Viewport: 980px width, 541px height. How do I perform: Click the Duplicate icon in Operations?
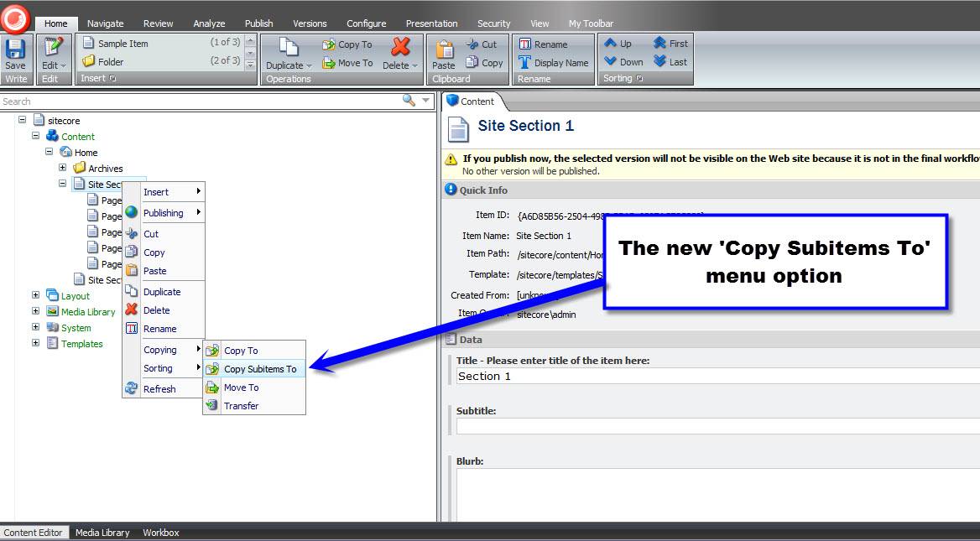(288, 48)
